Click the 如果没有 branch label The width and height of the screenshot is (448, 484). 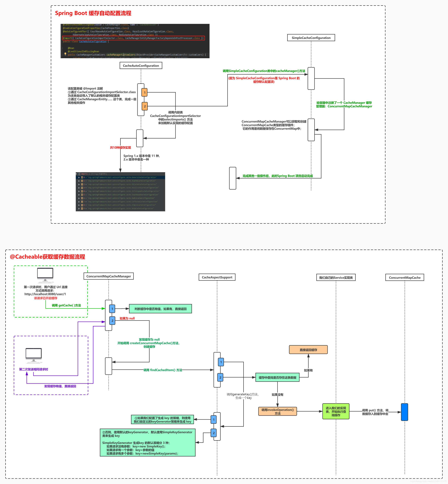277,394
